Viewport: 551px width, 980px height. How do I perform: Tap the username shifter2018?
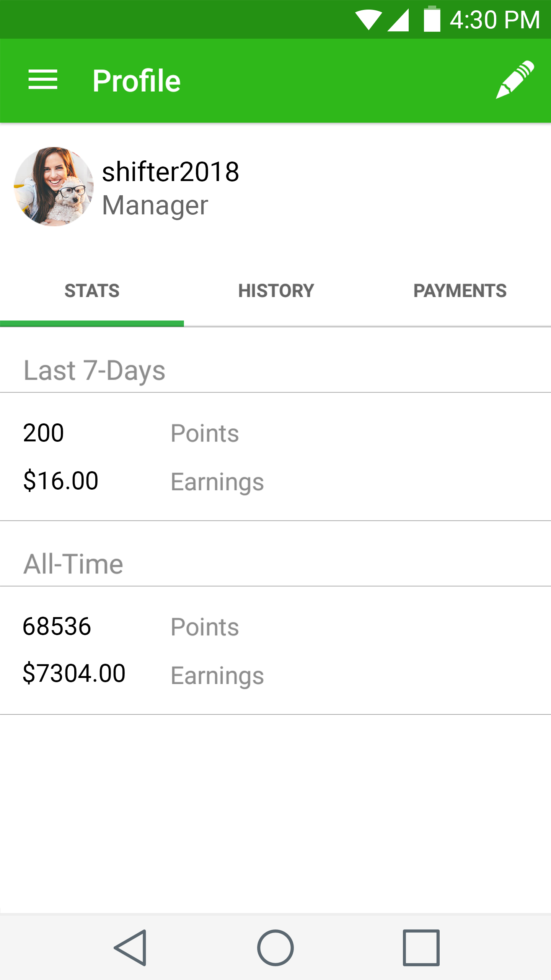(x=171, y=171)
